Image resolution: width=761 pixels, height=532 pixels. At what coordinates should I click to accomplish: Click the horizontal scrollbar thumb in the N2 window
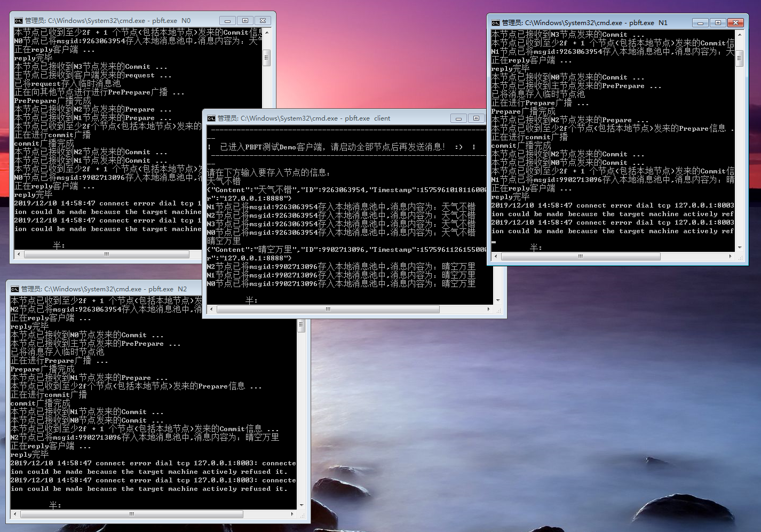point(132,514)
